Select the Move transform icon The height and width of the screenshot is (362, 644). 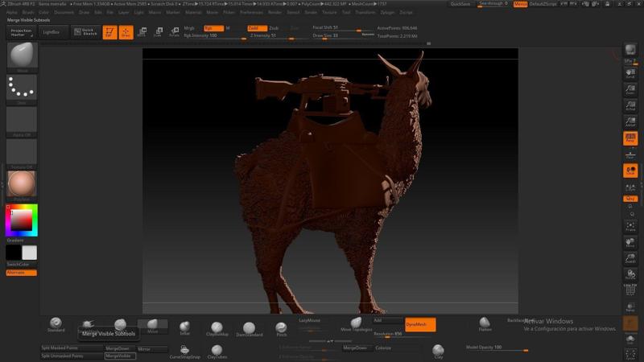click(x=142, y=32)
